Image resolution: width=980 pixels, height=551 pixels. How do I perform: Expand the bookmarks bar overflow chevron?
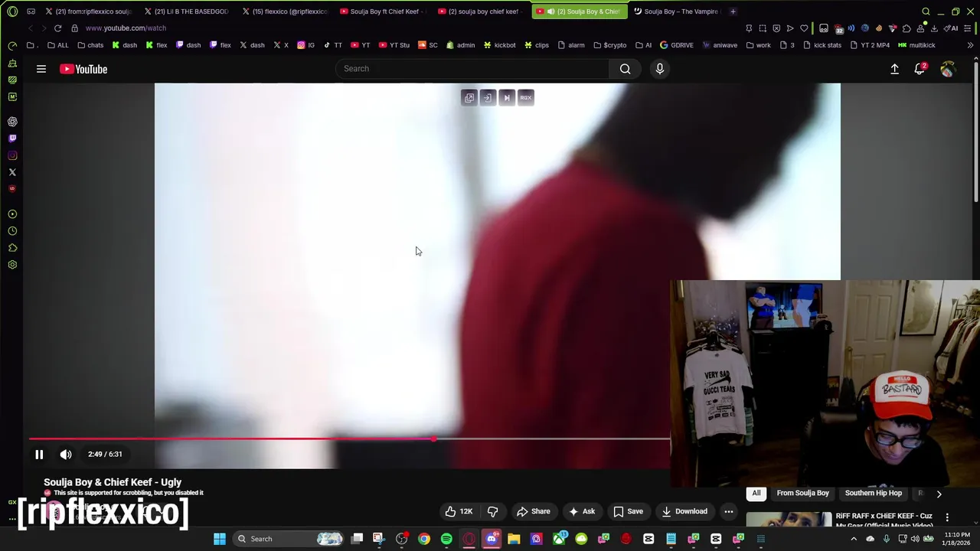pos(970,45)
